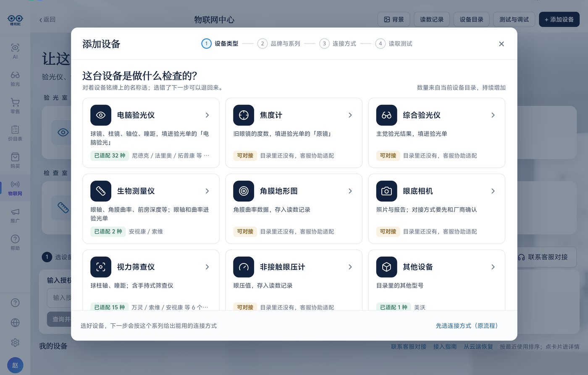Click the 生物测量仪 ruler icon
The height and width of the screenshot is (375, 588).
coord(101,191)
